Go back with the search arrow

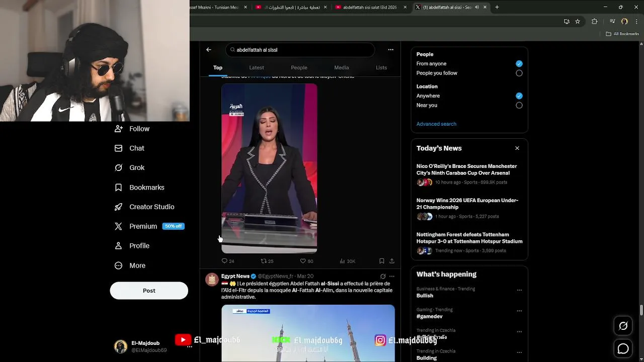click(209, 50)
